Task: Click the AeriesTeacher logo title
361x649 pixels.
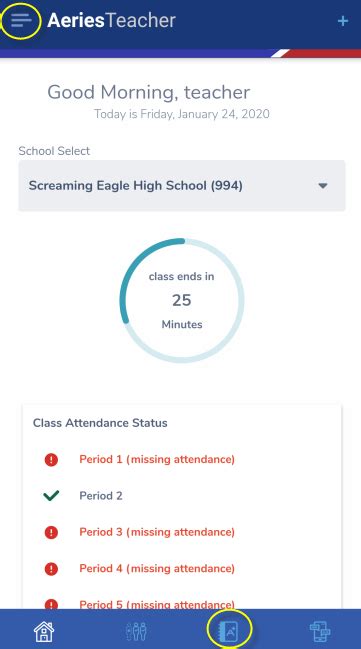Action: (111, 20)
